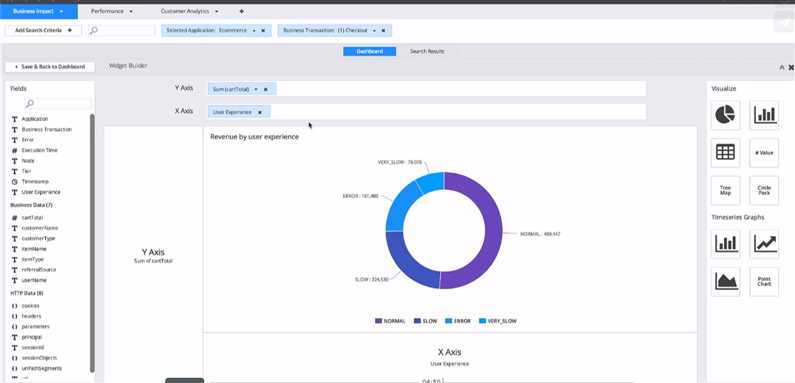The width and height of the screenshot is (795, 383).
Task: Remove User Experience from the X Axis
Action: click(x=260, y=112)
